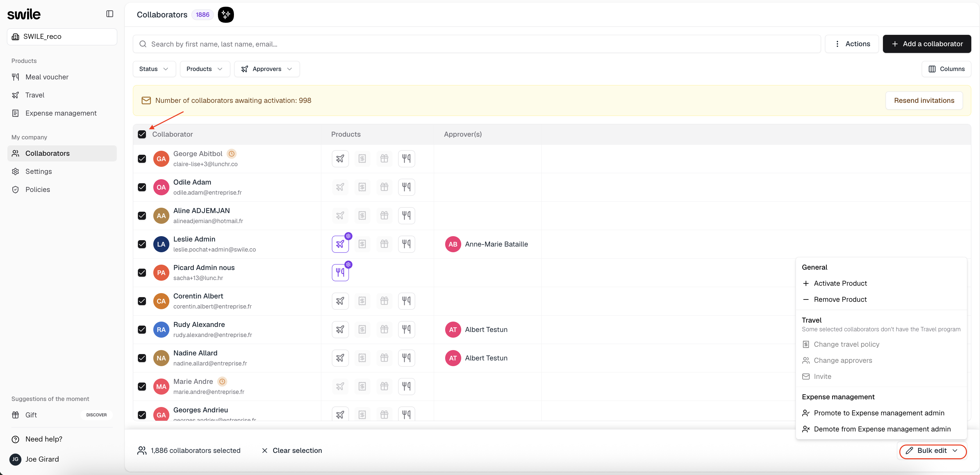Open Gift suggestion in the sidebar
Screen dimensions: 980x475
pyautogui.click(x=62, y=415)
